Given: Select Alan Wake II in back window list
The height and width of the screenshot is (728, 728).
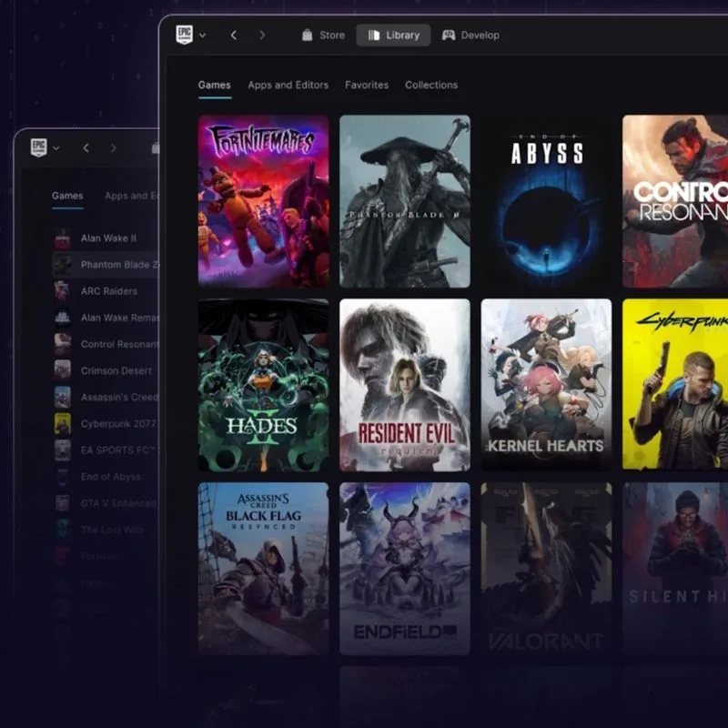Looking at the screenshot, I should click(x=106, y=238).
